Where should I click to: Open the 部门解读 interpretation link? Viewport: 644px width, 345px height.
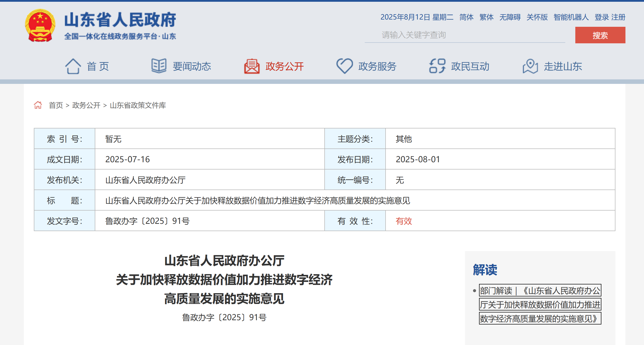[540, 304]
